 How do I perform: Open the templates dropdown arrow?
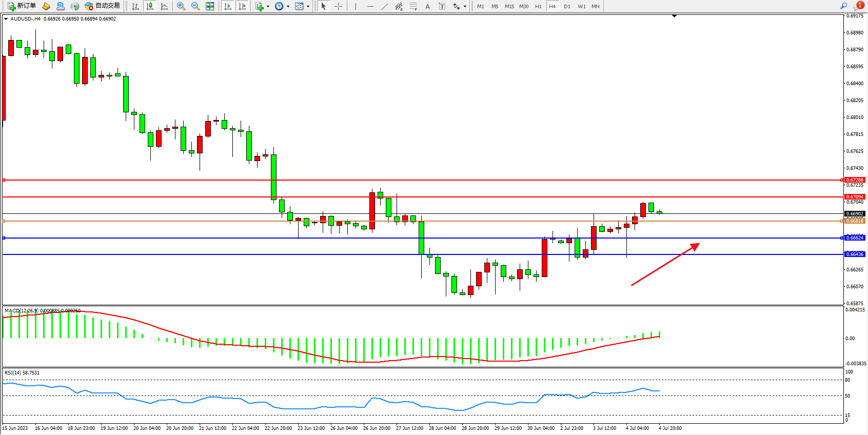pyautogui.click(x=308, y=7)
